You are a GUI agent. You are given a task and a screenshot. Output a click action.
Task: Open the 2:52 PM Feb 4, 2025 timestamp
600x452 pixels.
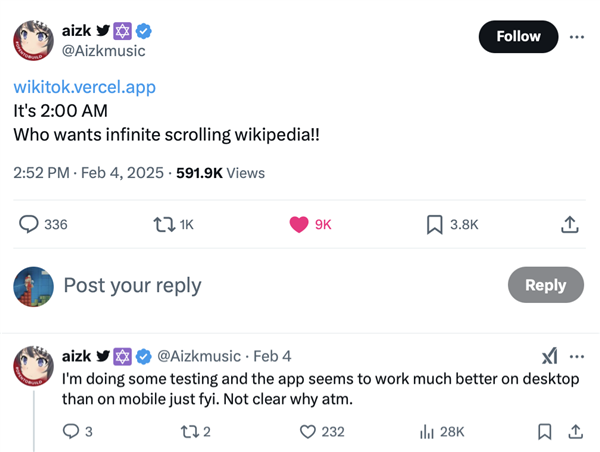point(89,173)
